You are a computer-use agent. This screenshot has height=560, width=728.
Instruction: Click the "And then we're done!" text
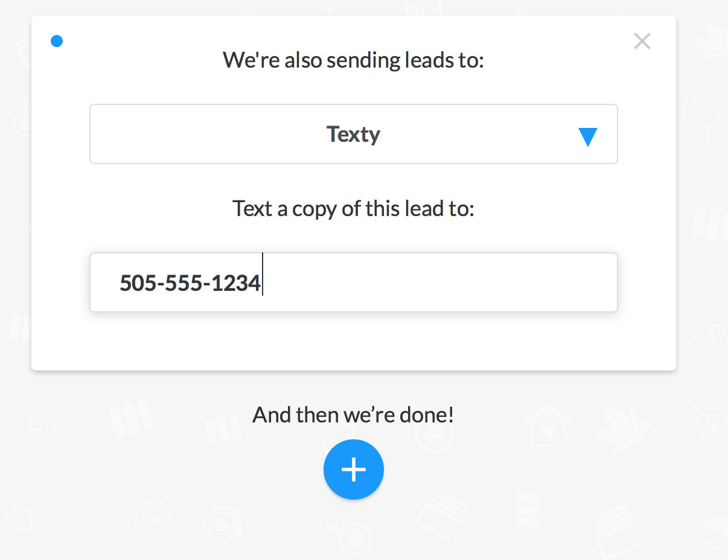tap(353, 415)
